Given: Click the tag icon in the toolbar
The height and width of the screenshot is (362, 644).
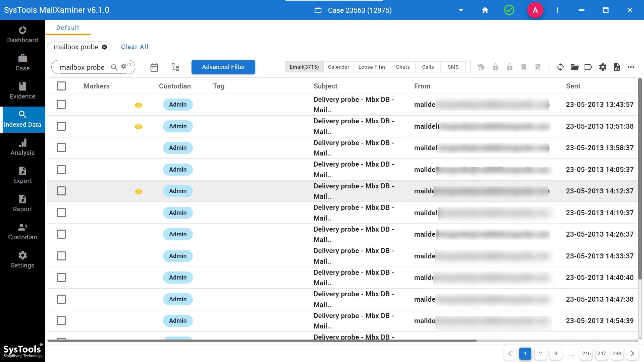Looking at the screenshot, I should point(481,67).
